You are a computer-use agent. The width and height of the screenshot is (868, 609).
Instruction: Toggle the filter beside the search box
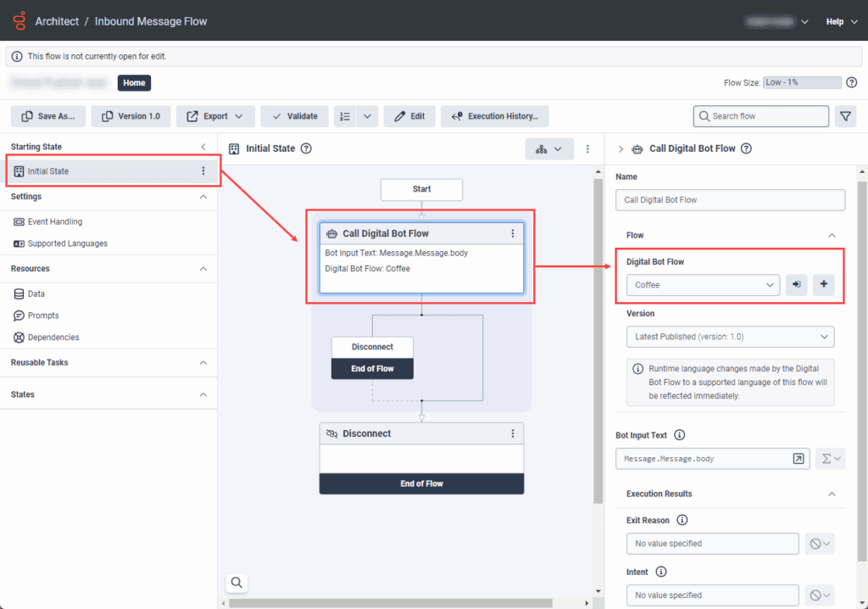[x=845, y=116]
